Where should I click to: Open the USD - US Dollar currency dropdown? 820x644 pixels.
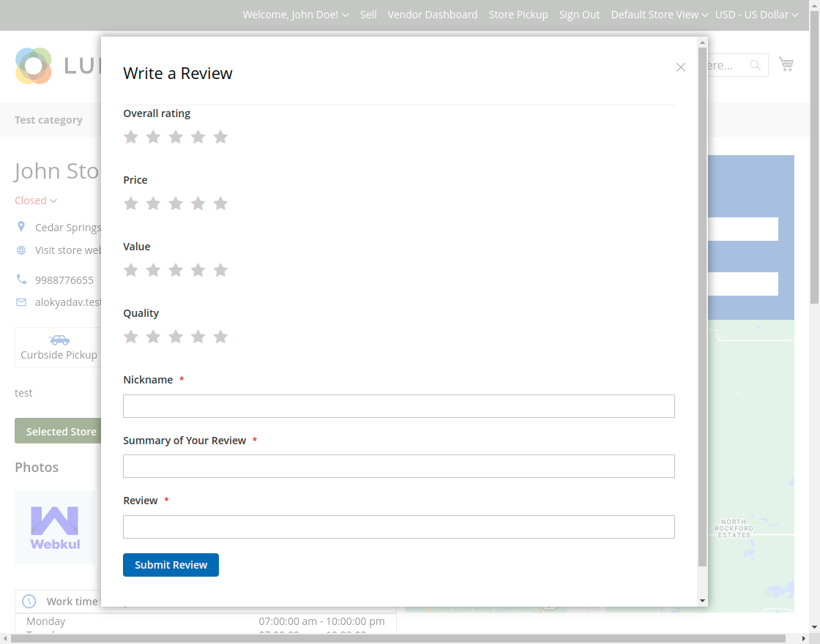point(756,14)
